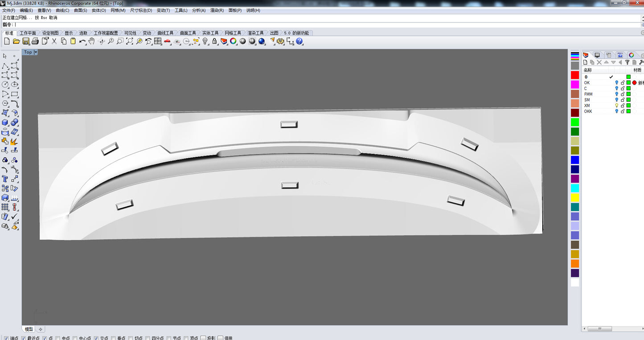Select the Circle tool in left sidebar
Screen dimensions: 644x340
coord(5,84)
